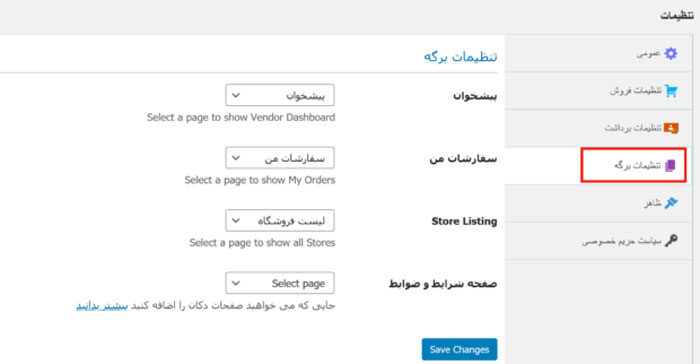This screenshot has height=364, width=700.
Task: Click the key icon for privacy policy
Action: point(671,240)
